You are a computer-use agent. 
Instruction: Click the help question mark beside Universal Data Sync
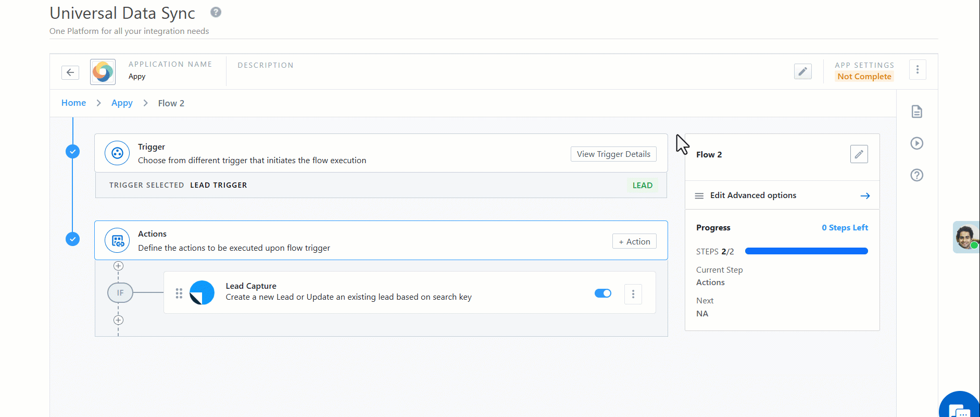point(216,12)
